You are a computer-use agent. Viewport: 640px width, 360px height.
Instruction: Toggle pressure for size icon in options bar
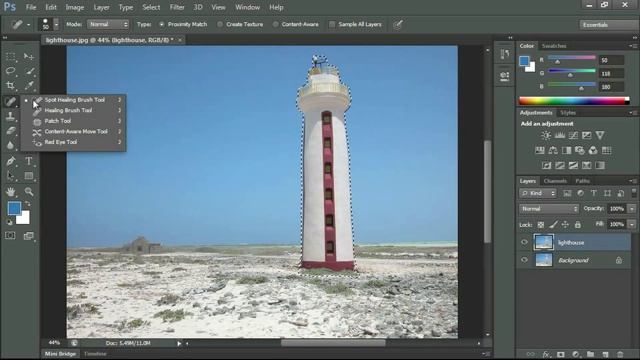pyautogui.click(x=398, y=24)
